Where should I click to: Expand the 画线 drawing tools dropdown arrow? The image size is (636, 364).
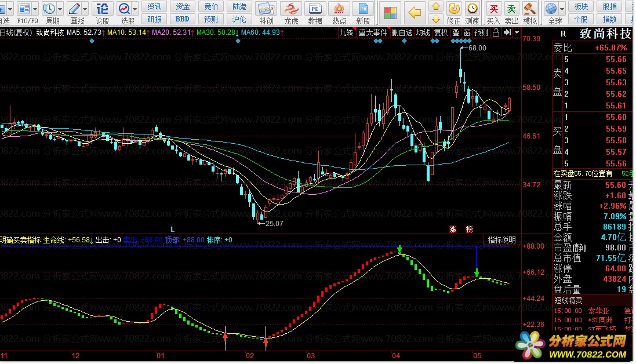85,9
